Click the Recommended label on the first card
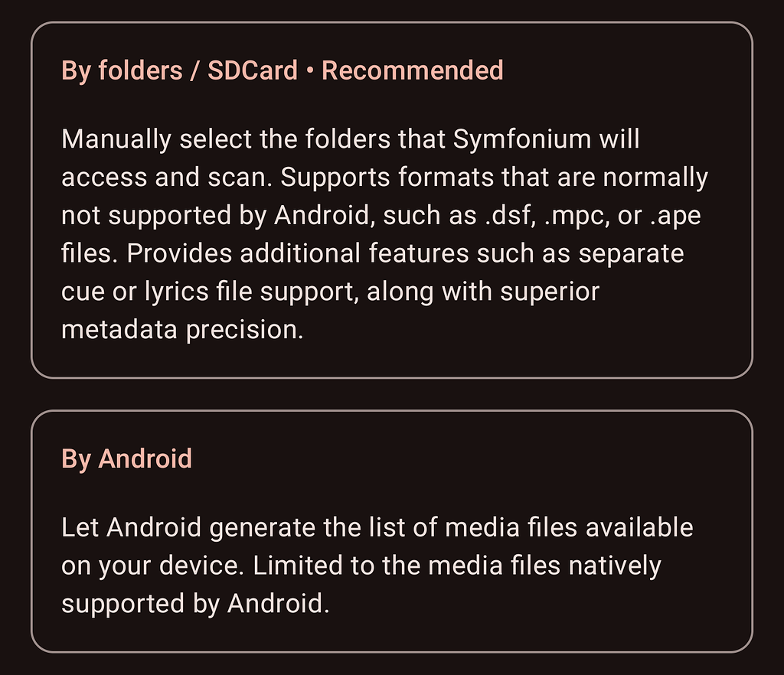The height and width of the screenshot is (675, 784). [x=412, y=70]
